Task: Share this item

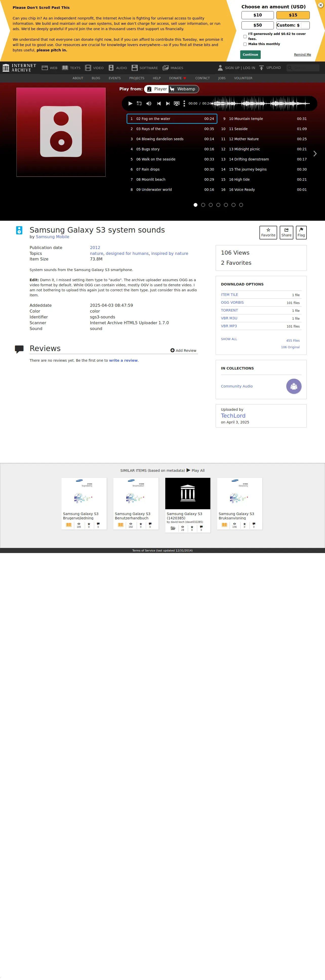Action: coord(286,232)
